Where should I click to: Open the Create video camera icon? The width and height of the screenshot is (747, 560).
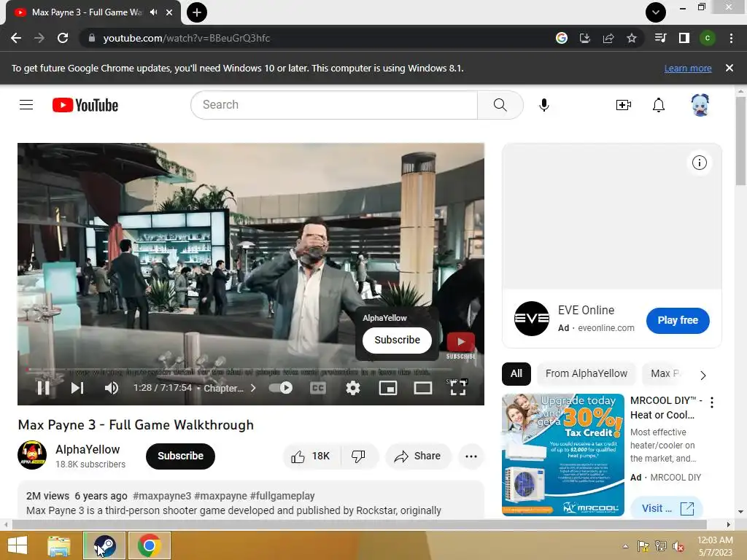[623, 105]
